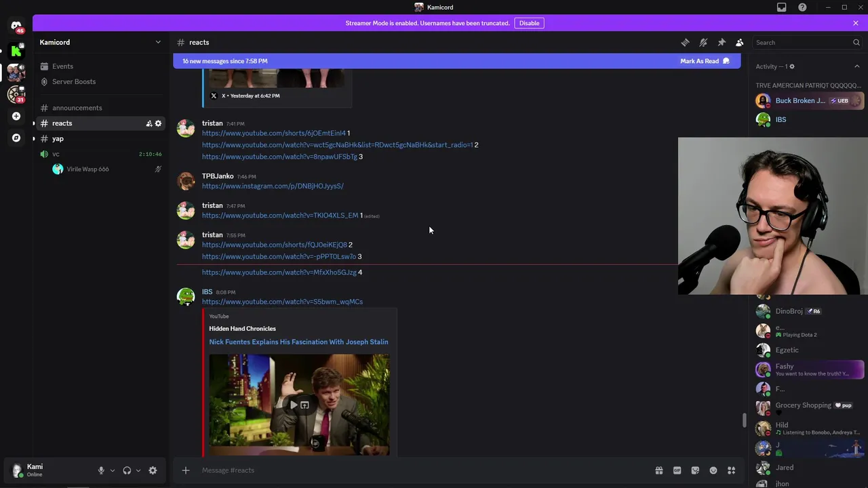Image resolution: width=868 pixels, height=488 pixels.
Task: Open DinoBroj in member list
Action: [x=809, y=311]
